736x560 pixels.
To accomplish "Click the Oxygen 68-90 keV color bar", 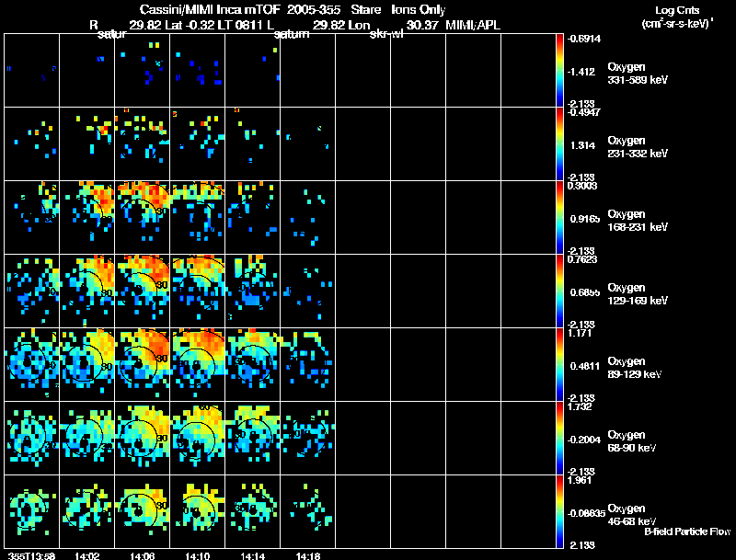I will point(559,439).
